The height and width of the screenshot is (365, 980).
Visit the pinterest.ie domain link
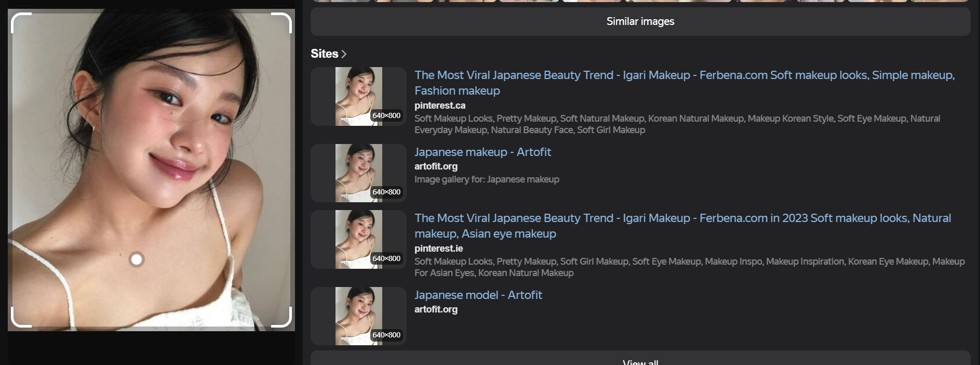coord(438,249)
